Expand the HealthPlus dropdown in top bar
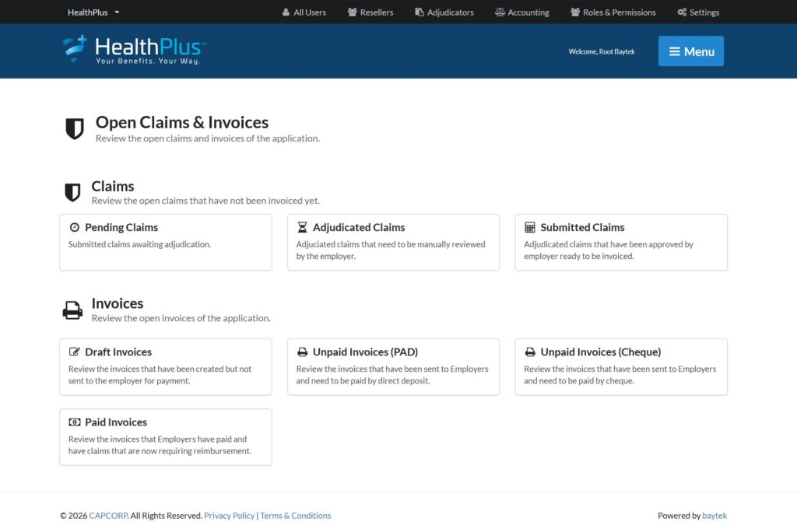 pos(93,12)
